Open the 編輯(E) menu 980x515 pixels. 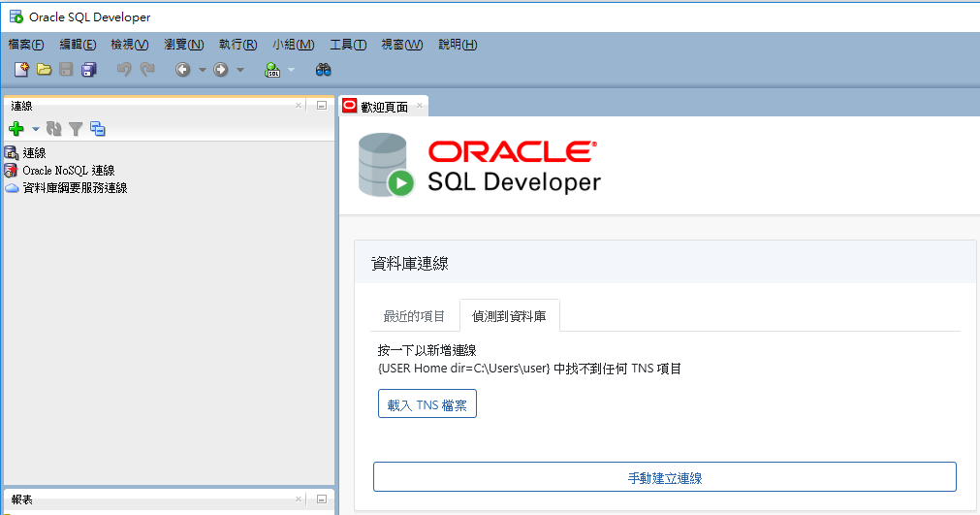[x=78, y=45]
